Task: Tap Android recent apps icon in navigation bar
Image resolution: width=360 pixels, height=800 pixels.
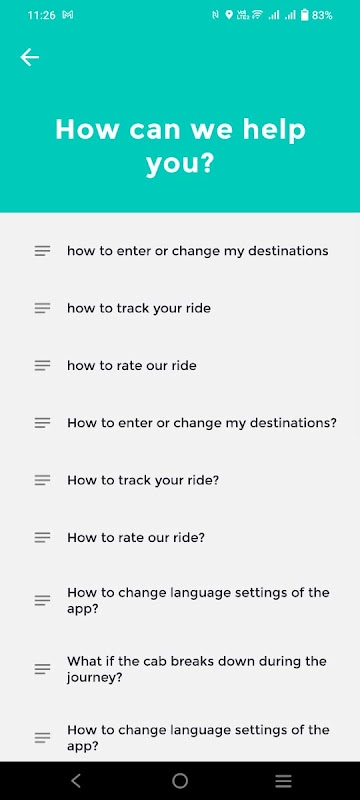Action: coord(284,781)
